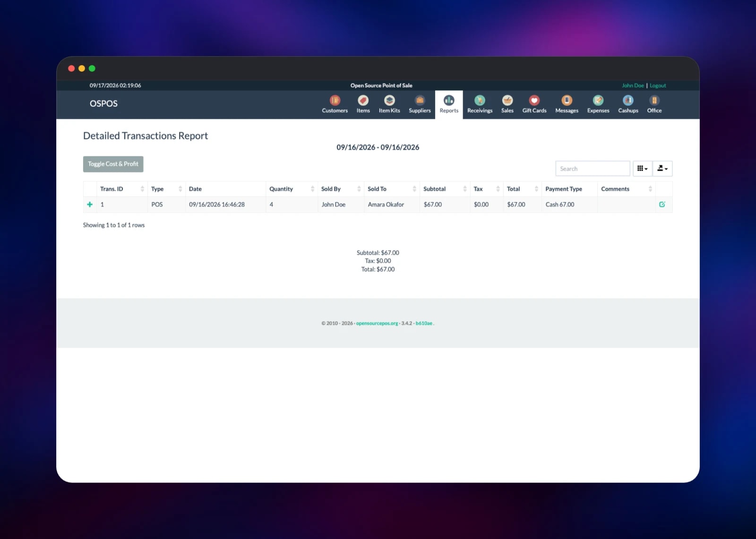This screenshot has width=756, height=539.
Task: Open the Cashups module icon
Action: [628, 104]
